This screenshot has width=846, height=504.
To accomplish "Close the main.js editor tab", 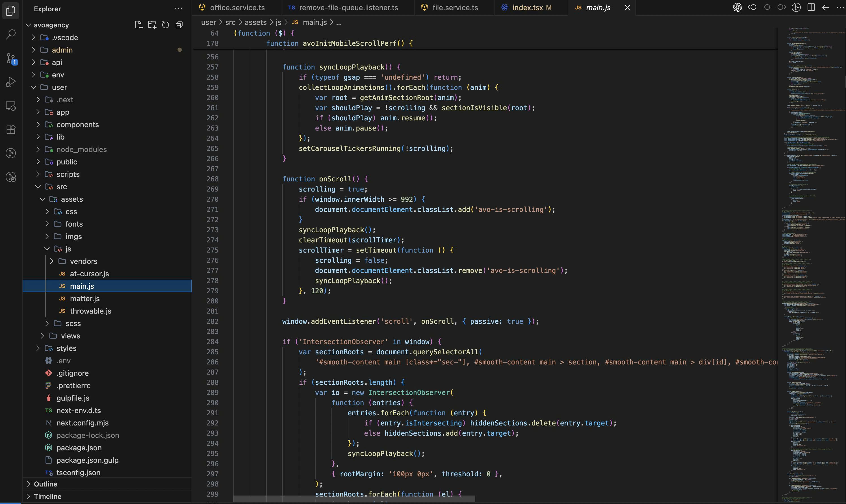I will click(628, 7).
